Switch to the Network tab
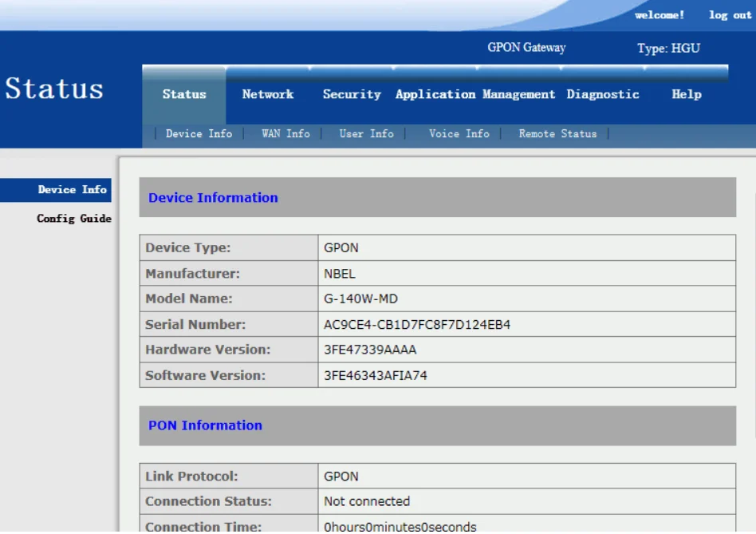This screenshot has height=534, width=756. point(268,94)
